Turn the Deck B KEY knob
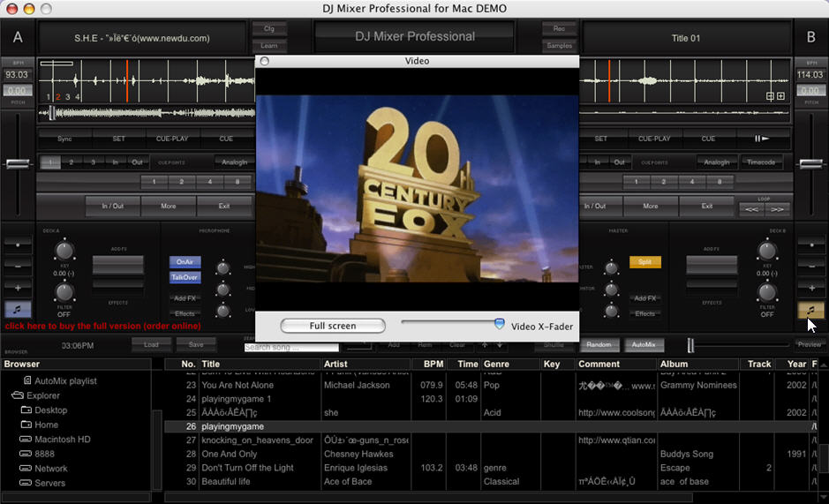This screenshot has height=504, width=829. pos(766,251)
